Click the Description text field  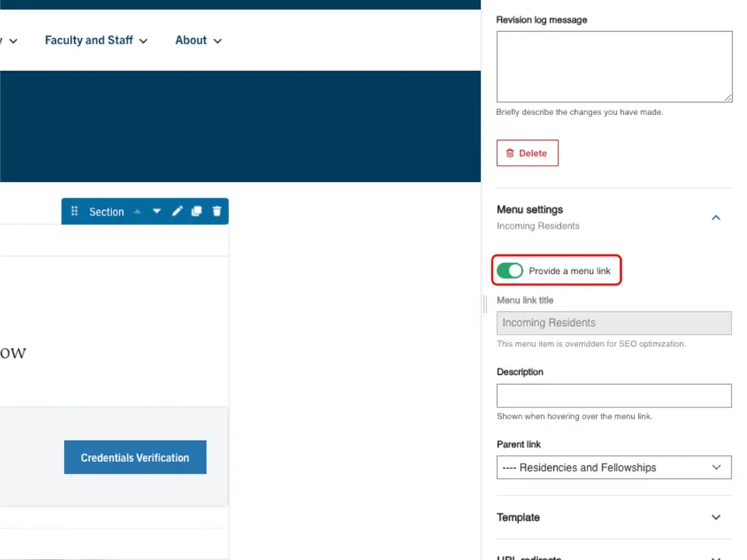pos(614,395)
